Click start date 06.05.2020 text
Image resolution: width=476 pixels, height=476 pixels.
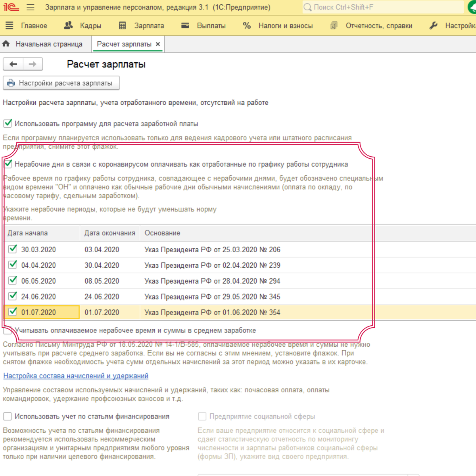pos(38,281)
